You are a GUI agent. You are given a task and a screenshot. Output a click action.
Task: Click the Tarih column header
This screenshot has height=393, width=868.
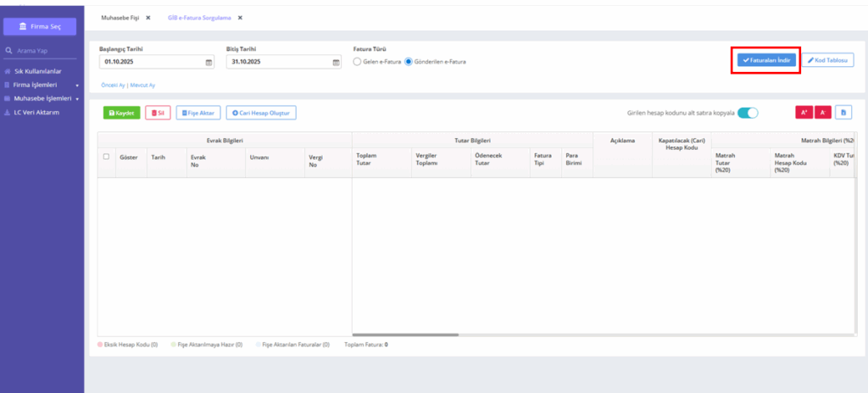click(x=167, y=163)
